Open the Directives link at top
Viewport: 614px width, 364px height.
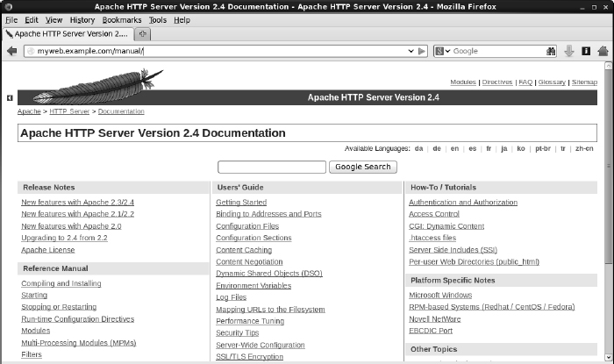click(497, 82)
